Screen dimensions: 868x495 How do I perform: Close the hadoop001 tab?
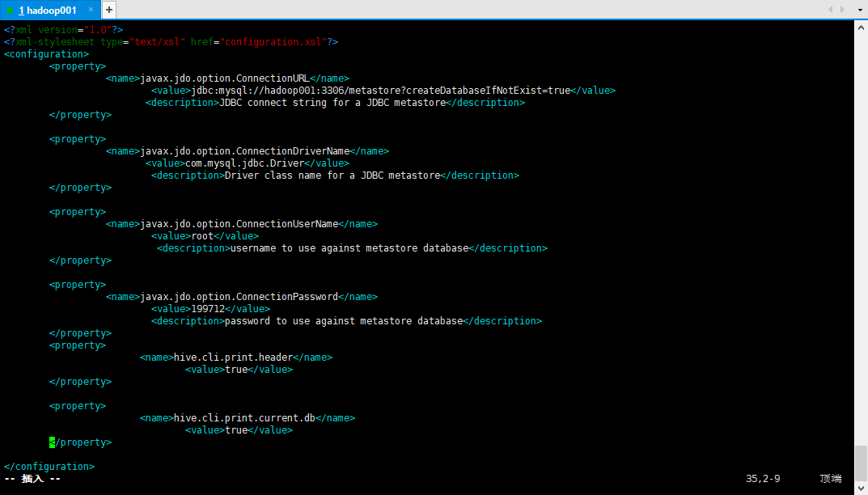(x=91, y=10)
